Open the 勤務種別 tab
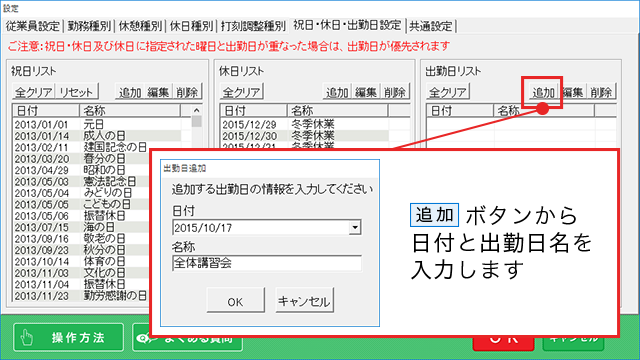 (x=89, y=26)
